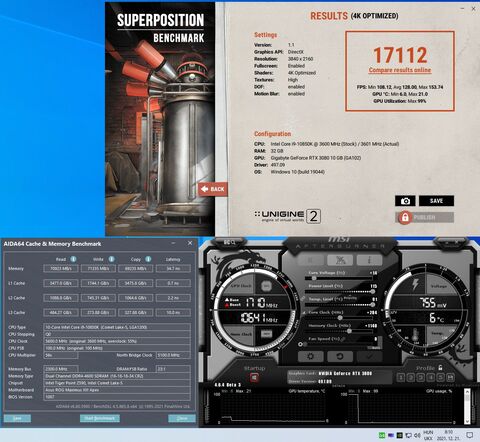Open the HUN language input indicator
This screenshot has height=442, width=480.
tap(428, 435)
